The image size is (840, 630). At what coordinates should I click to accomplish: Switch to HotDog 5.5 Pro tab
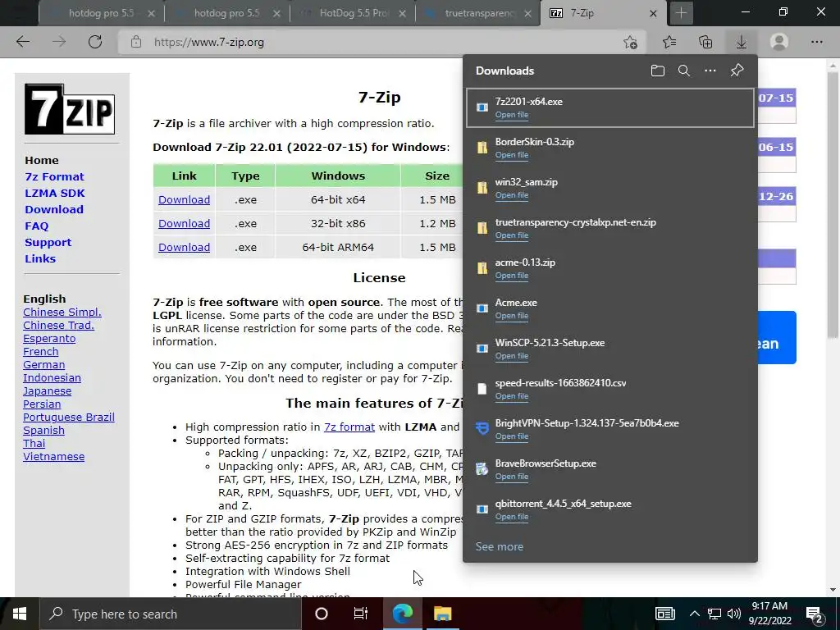coord(352,13)
